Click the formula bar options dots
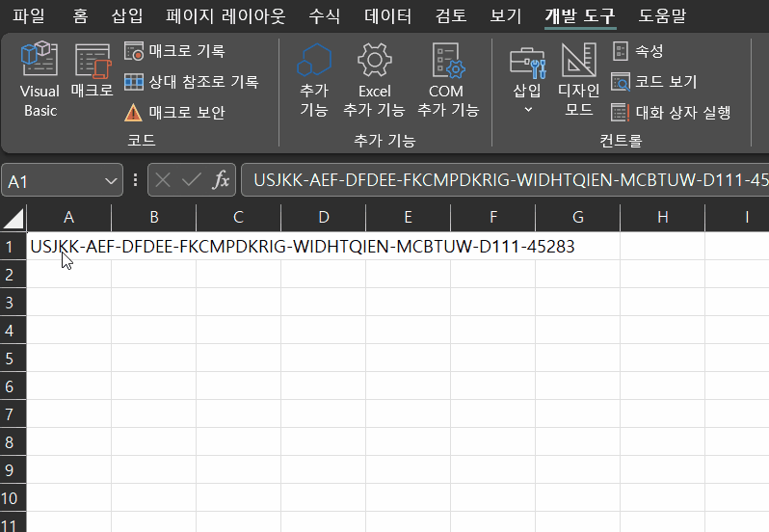Viewport: 769px width, 532px height. click(x=135, y=180)
